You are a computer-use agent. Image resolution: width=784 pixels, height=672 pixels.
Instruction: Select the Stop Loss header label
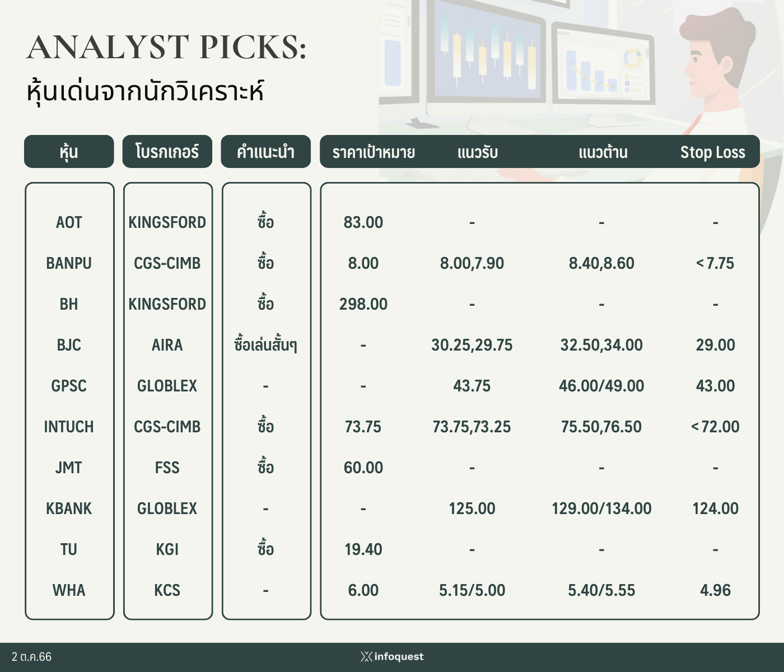[x=712, y=152]
